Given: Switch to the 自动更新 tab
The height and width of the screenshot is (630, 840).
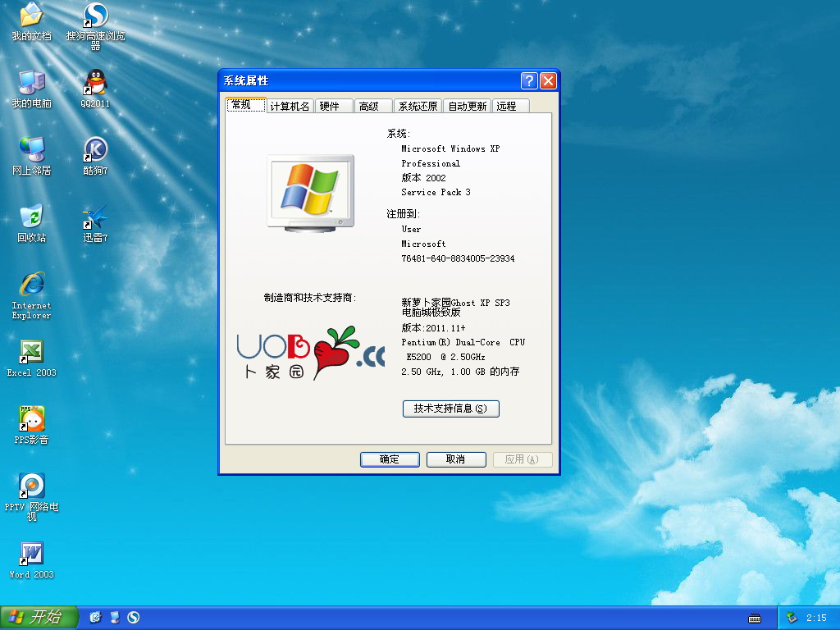Looking at the screenshot, I should pyautogui.click(x=467, y=106).
